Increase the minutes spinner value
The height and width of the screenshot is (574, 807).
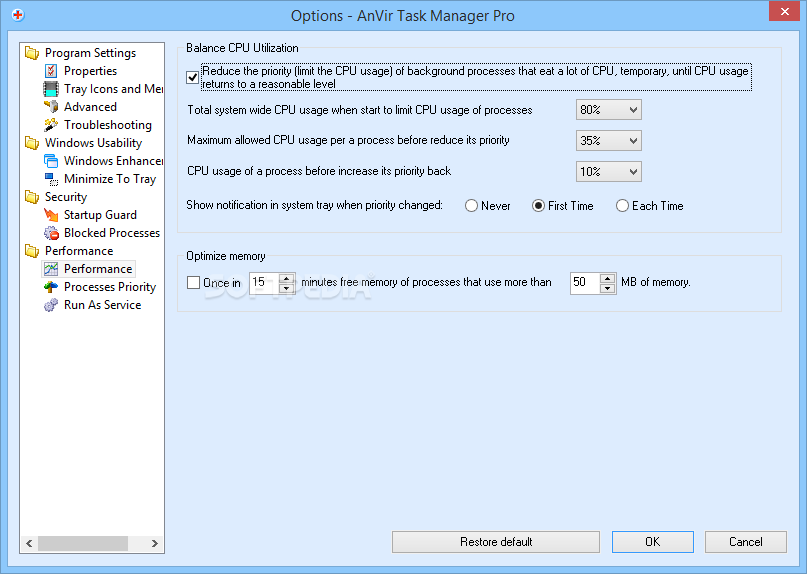(x=287, y=278)
